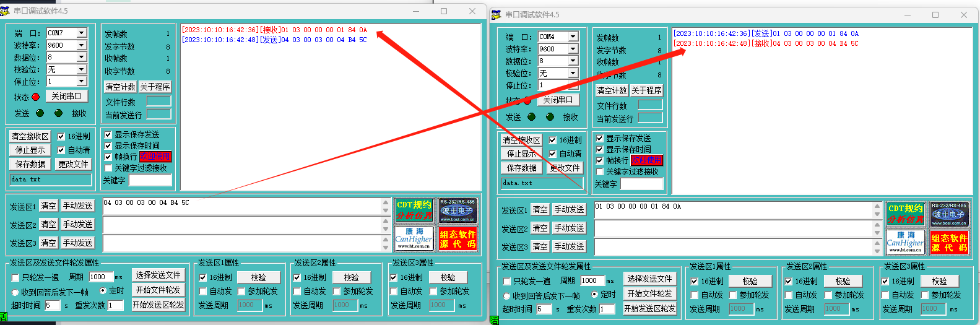980x325 pixels.
Task: Click the CDT规约 banner icon in left window
Action: pos(414,210)
